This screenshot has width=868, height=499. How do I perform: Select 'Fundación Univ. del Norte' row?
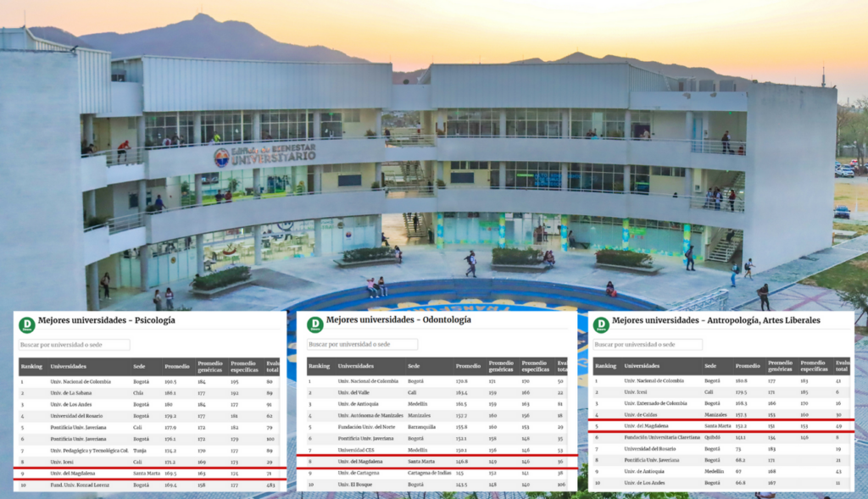point(437,427)
